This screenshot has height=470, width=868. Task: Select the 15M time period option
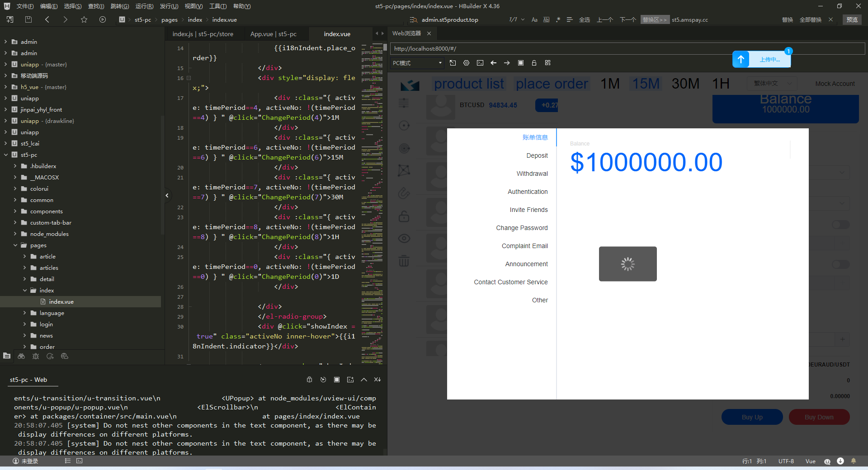[x=646, y=84]
